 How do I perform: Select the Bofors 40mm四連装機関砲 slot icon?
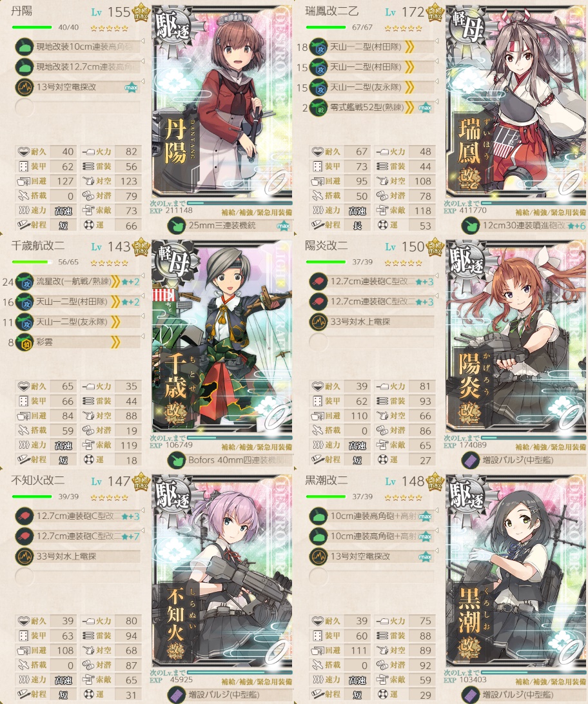click(177, 460)
